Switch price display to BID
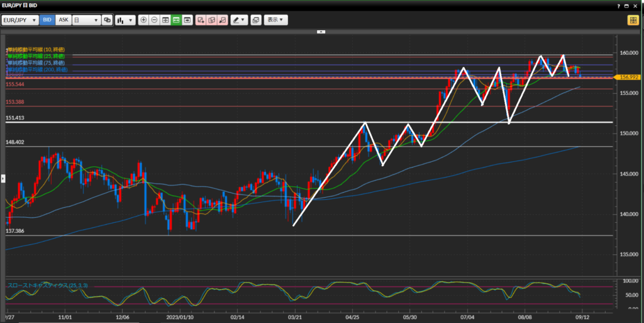Screen dimensions: 644x323 [48, 20]
